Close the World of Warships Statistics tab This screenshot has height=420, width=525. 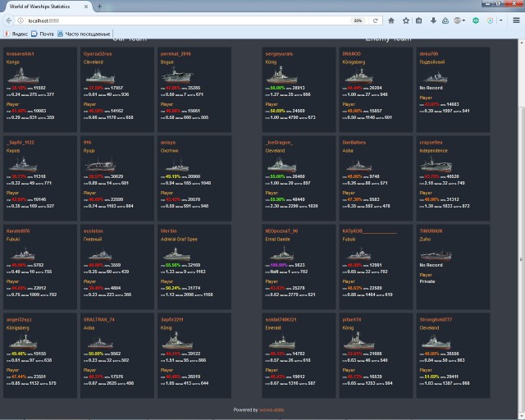86,7
